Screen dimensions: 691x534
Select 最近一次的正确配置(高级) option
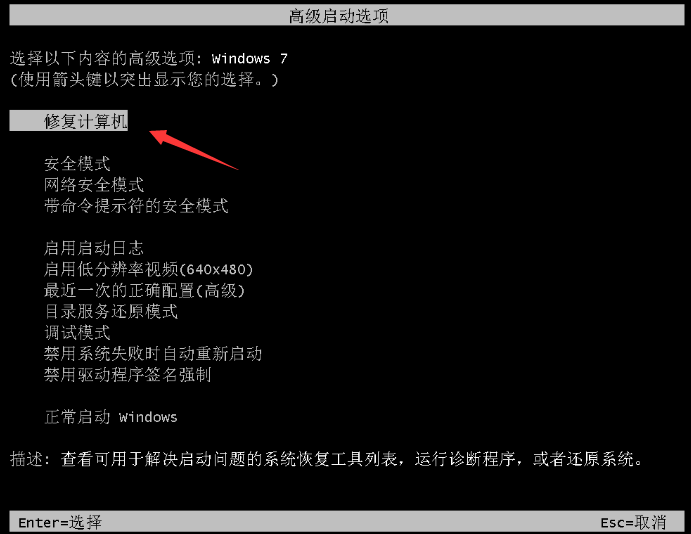(144, 290)
